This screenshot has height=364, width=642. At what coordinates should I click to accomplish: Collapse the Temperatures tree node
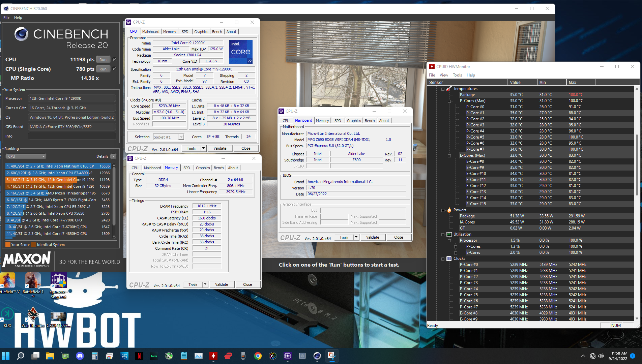click(443, 89)
